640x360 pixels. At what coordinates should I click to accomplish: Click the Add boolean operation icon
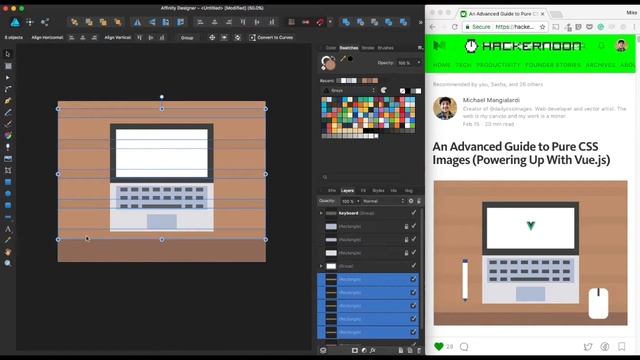tap(346, 22)
